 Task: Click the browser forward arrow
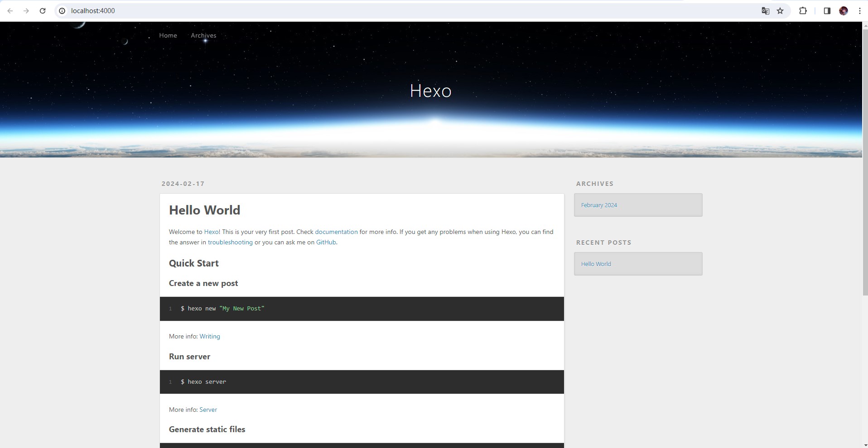[x=26, y=11]
